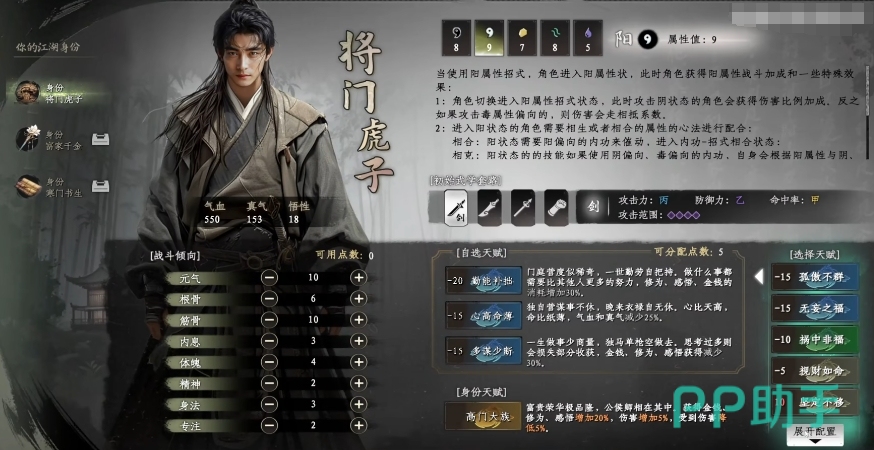
Task: Select the purple droplet poison attribute card
Action: click(587, 38)
